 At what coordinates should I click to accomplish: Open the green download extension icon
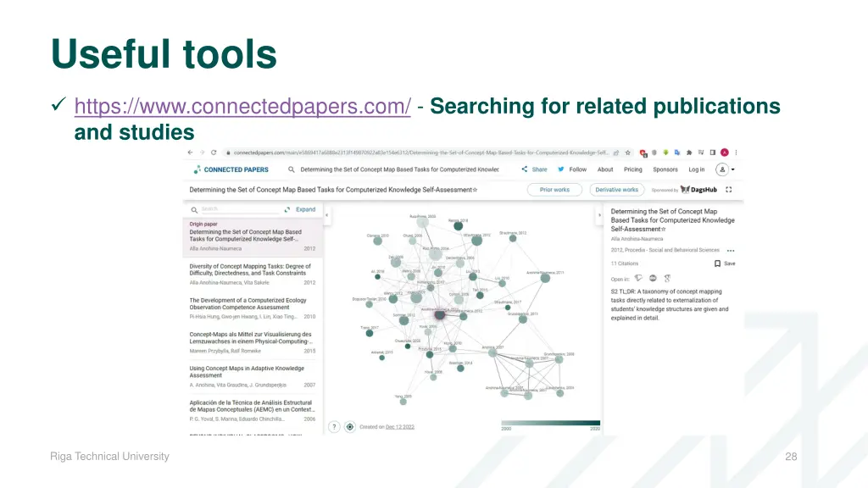tap(666, 152)
